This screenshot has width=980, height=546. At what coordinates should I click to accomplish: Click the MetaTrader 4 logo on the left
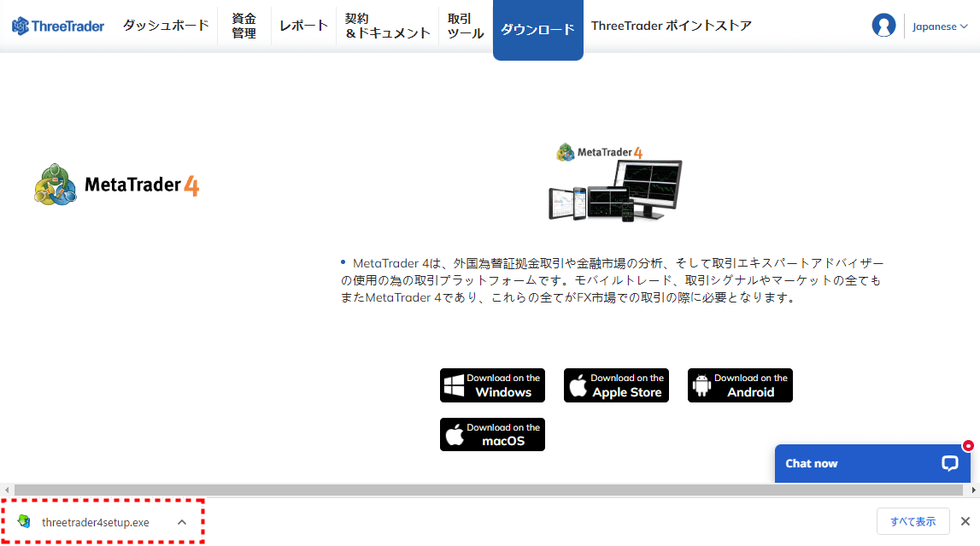(x=117, y=185)
